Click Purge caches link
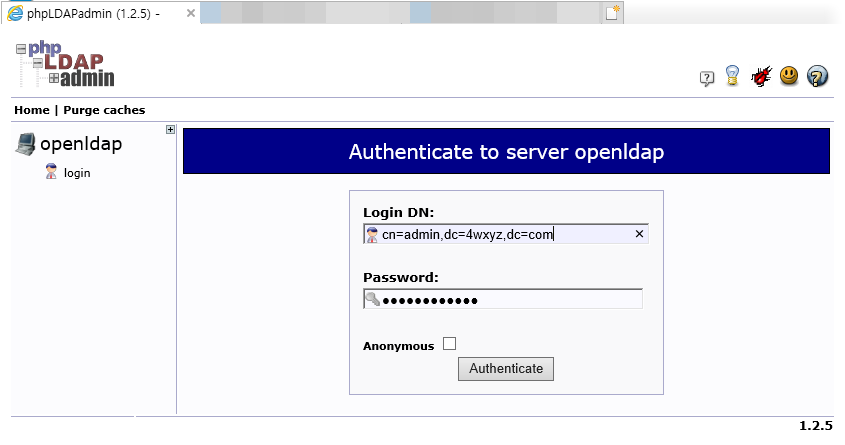This screenshot has width=845, height=445. pyautogui.click(x=104, y=110)
